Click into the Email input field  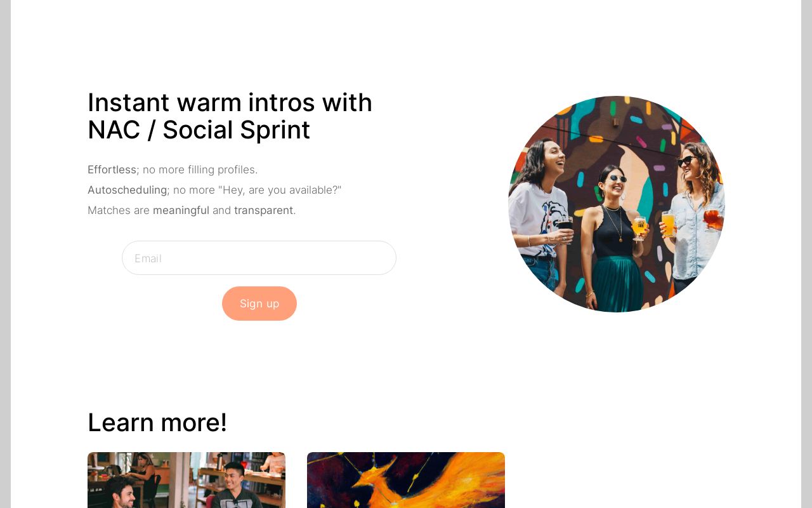(x=259, y=258)
